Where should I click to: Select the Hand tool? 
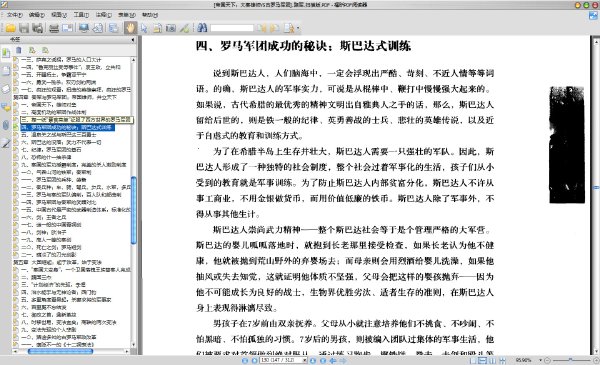point(130,28)
